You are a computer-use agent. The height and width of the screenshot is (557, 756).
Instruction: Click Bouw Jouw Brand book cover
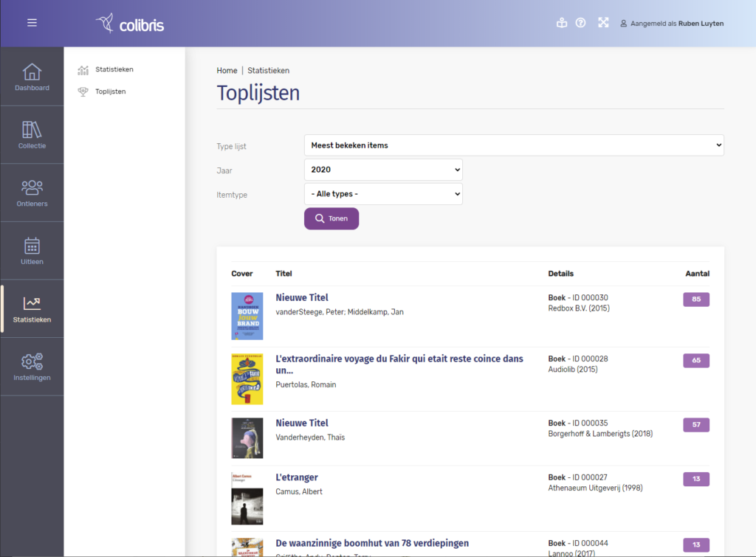pos(247,316)
